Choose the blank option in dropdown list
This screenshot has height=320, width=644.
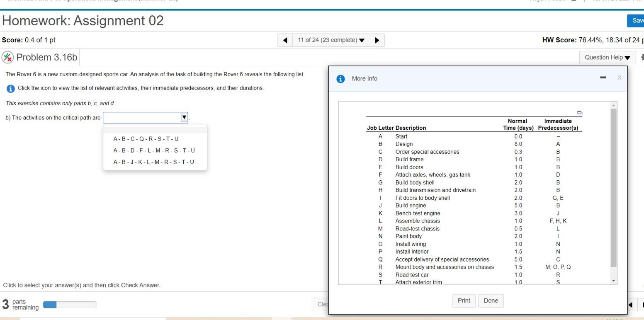(x=155, y=130)
